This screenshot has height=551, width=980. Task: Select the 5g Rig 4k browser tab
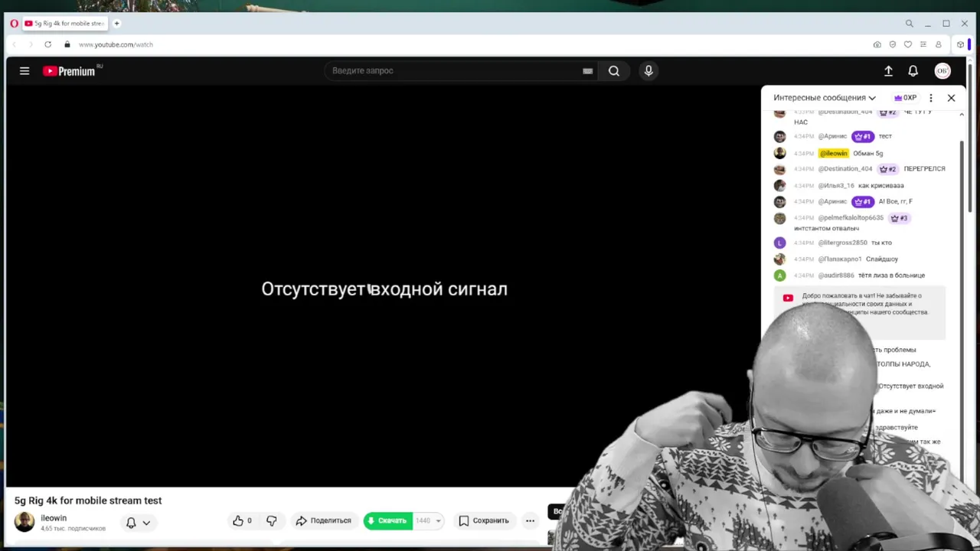coord(65,24)
